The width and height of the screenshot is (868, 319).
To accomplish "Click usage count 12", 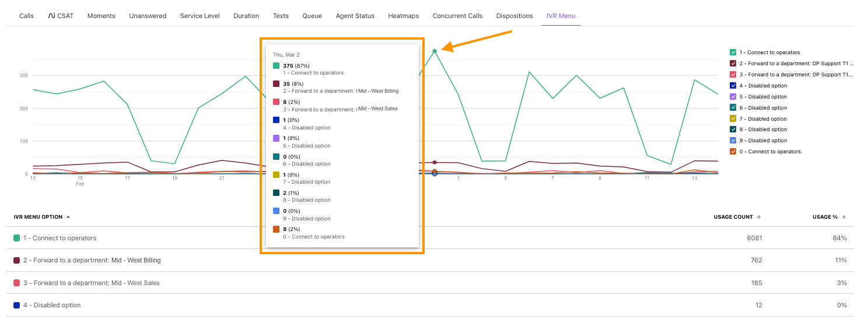I will click(758, 305).
